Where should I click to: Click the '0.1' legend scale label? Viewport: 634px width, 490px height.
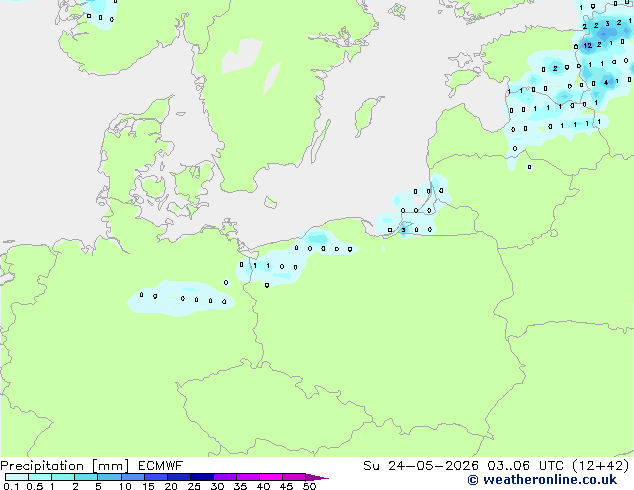pos(11,486)
